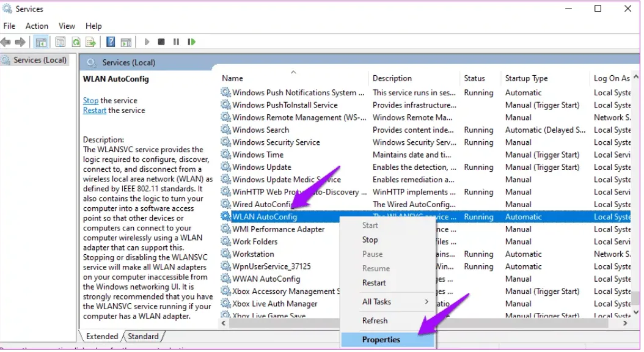This screenshot has width=644, height=352.
Task: Switch to the Standard tab
Action: coord(143,337)
